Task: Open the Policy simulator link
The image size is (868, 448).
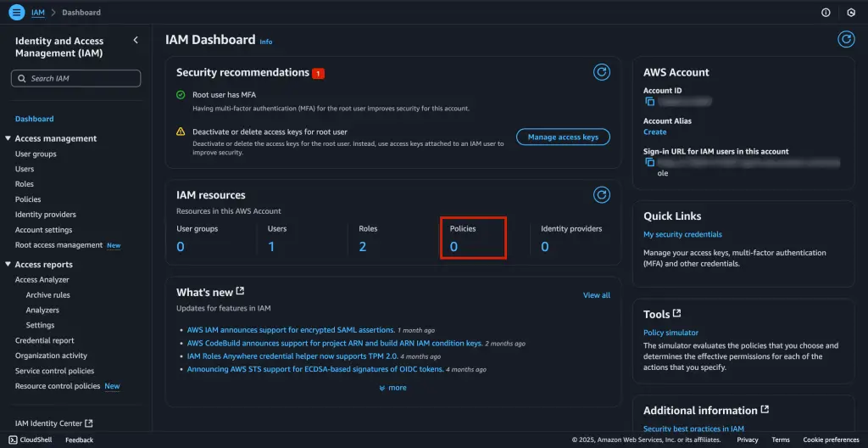Action: 671,333
